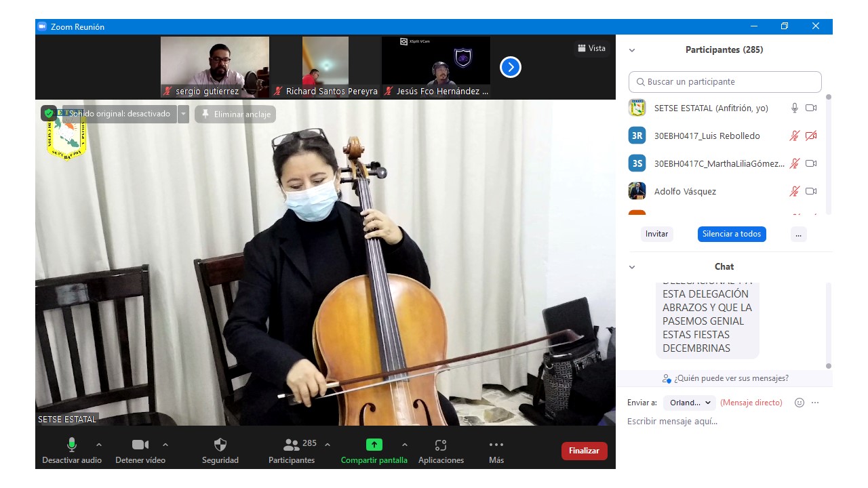Click the green encryption shield icon
Screen dimensions: 868x488
click(x=49, y=113)
